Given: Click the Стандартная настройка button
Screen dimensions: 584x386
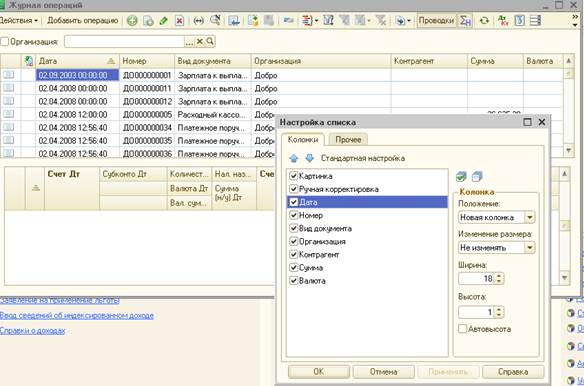Looking at the screenshot, I should [363, 158].
